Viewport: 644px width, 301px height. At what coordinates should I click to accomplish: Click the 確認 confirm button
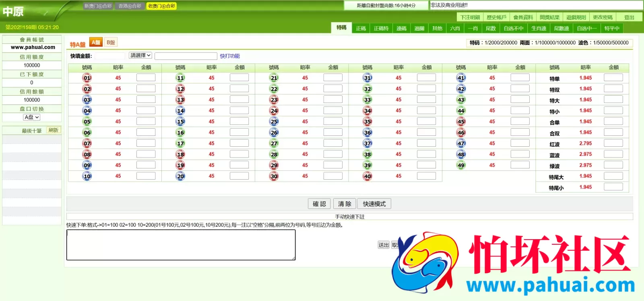[x=319, y=204]
